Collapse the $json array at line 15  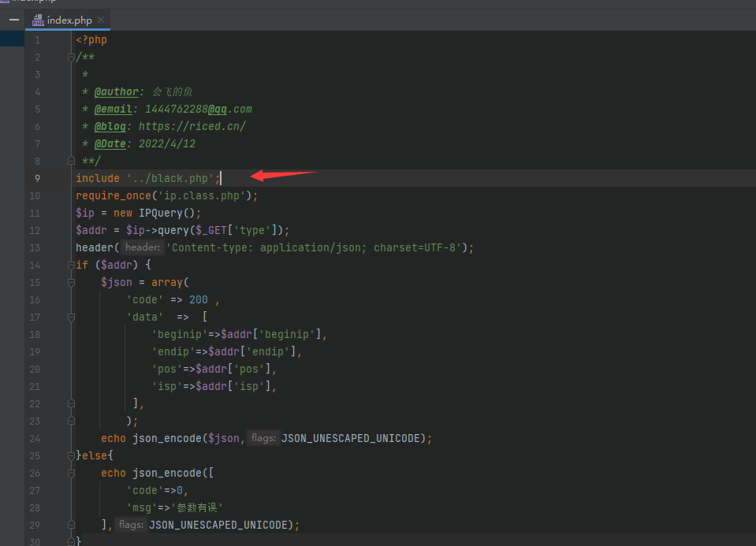71,282
